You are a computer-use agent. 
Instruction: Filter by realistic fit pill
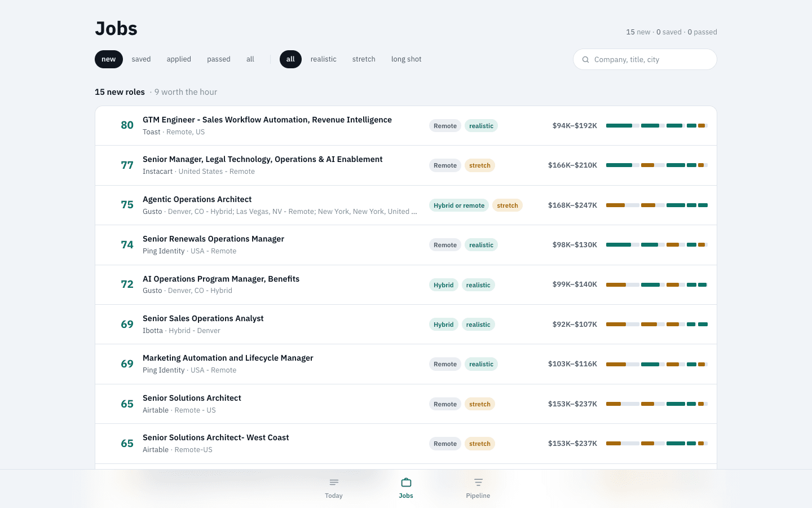coord(324,59)
